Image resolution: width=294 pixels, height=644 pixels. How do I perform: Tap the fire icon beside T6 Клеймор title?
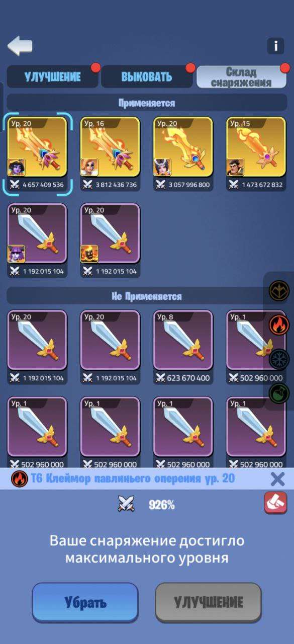[x=19, y=478]
